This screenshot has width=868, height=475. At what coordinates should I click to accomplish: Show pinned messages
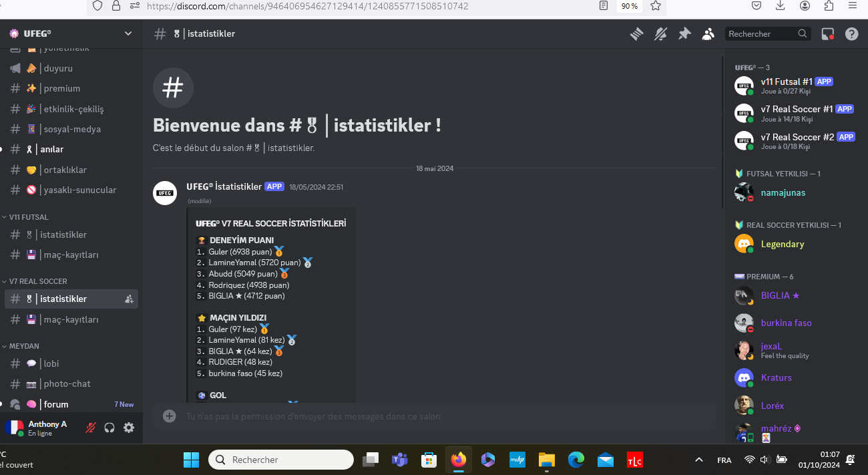click(684, 34)
